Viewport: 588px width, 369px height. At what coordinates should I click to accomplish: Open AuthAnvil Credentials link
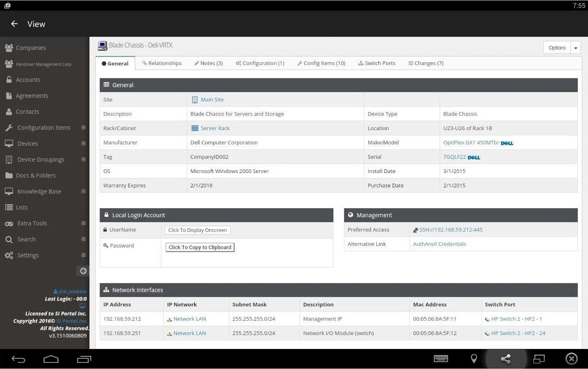(439, 244)
